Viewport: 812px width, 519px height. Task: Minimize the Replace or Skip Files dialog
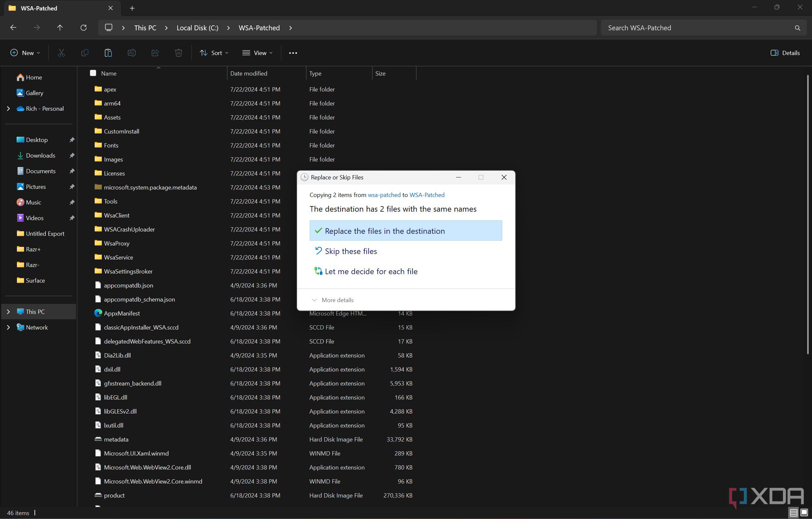pos(458,177)
